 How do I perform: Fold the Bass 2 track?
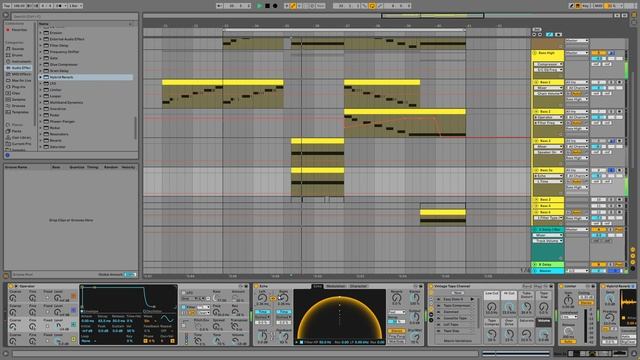pyautogui.click(x=535, y=111)
